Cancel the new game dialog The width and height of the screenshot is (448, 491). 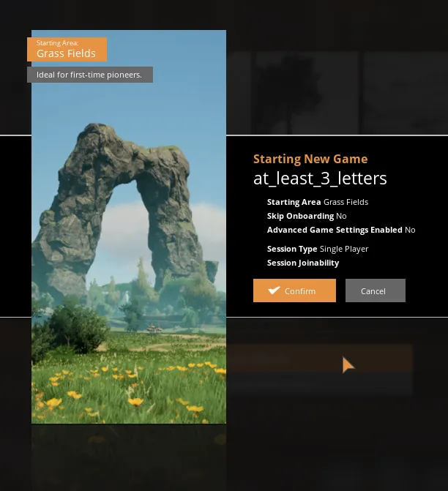tap(376, 291)
